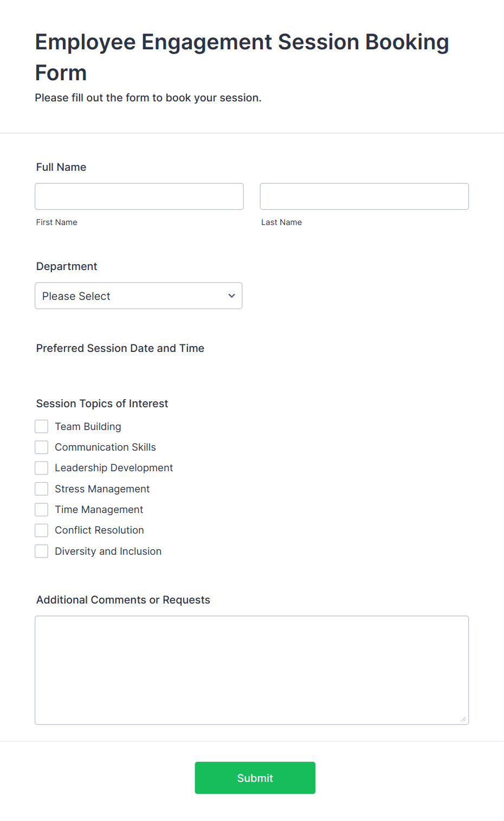Enable the Leadership Development option
Screen dimensions: 504x821
pos(42,468)
